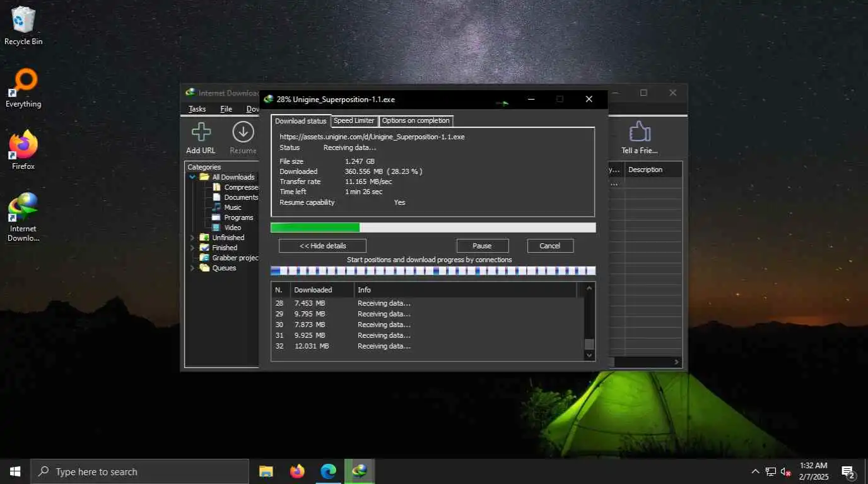Collapse the All Downloads tree node
868x484 pixels.
click(192, 177)
